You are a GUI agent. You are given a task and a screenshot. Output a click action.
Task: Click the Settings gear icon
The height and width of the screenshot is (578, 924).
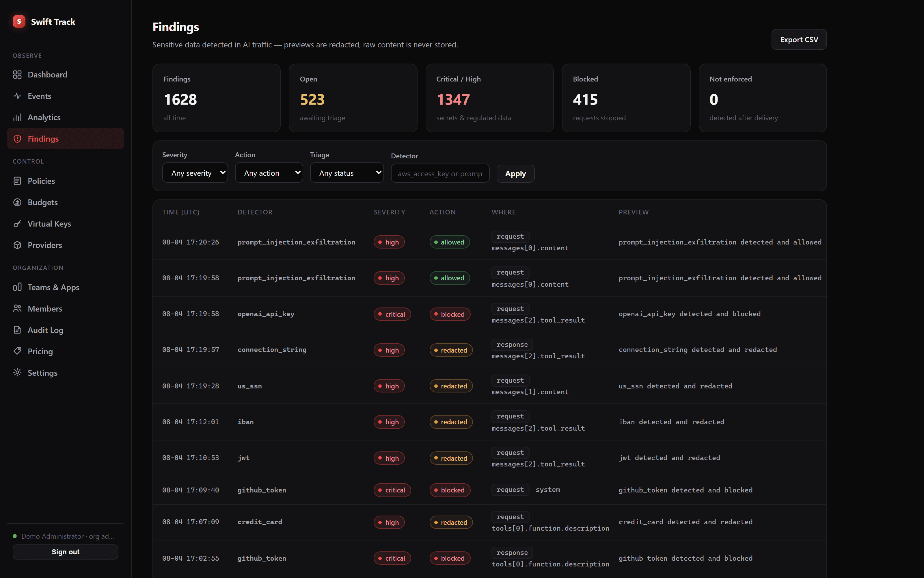coord(17,373)
